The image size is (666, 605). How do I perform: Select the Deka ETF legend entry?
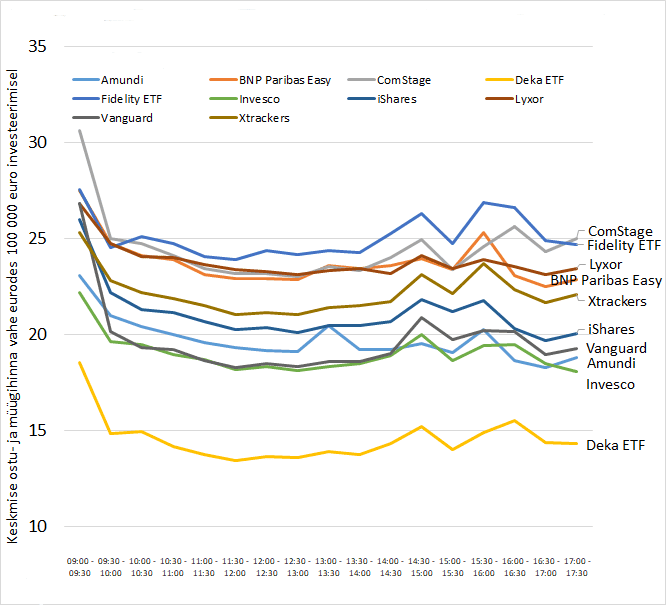[525, 80]
